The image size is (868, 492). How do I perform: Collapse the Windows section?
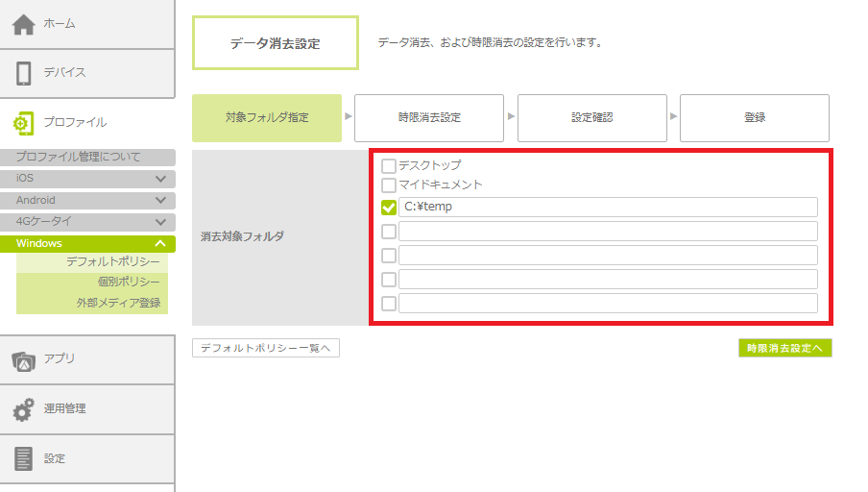coord(160,244)
